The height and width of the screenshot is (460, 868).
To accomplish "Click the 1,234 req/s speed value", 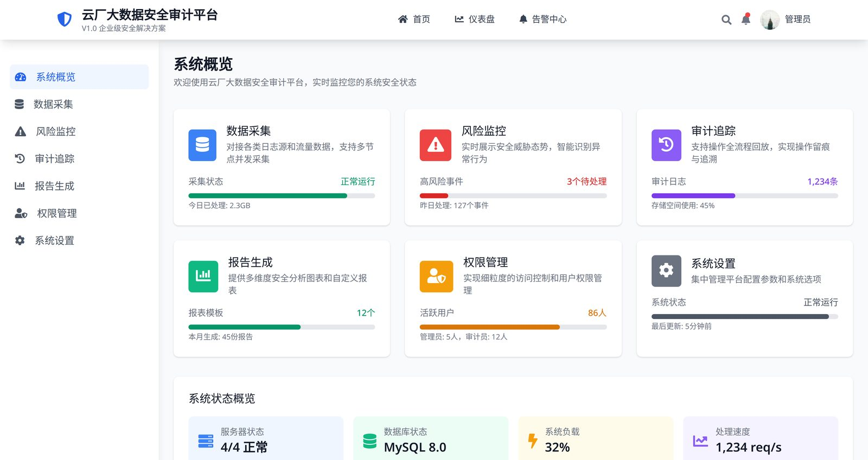I will 749,448.
